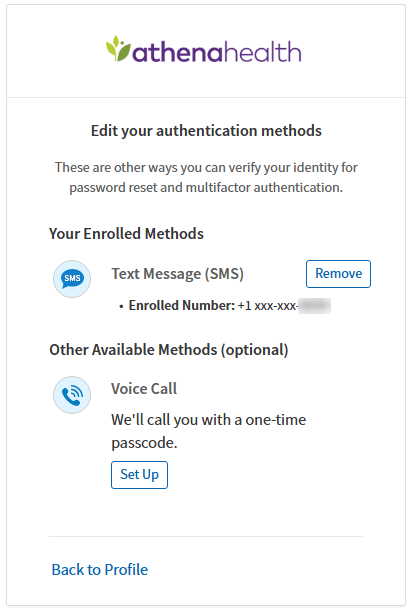Click "password reset and multifactor authentication" line
This screenshot has width=413, height=613.
206,188
